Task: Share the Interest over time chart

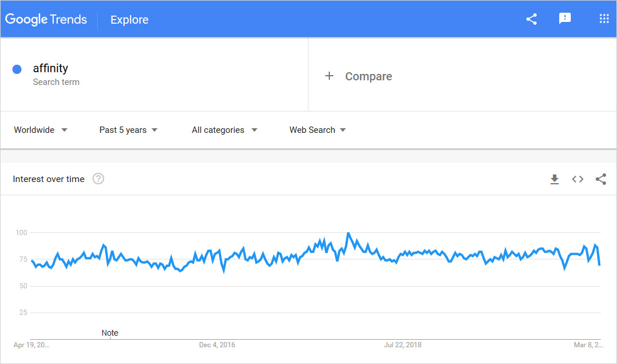Action: tap(601, 179)
